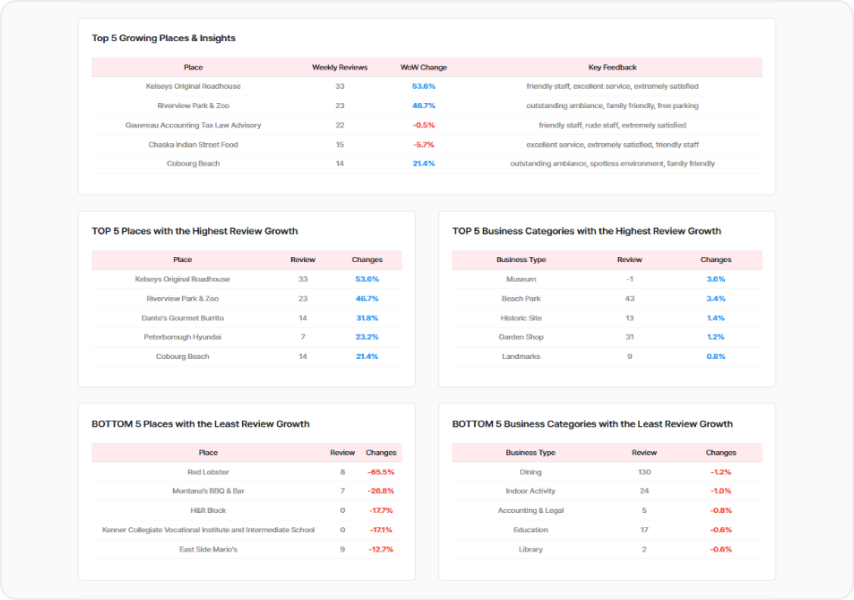Select the "Museum" business type
This screenshot has width=854, height=600.
(521, 279)
